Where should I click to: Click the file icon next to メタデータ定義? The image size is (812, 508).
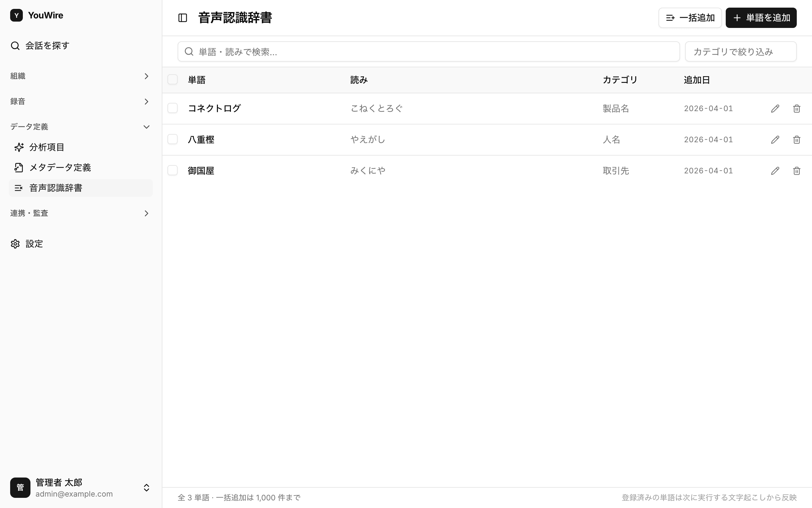click(x=19, y=167)
